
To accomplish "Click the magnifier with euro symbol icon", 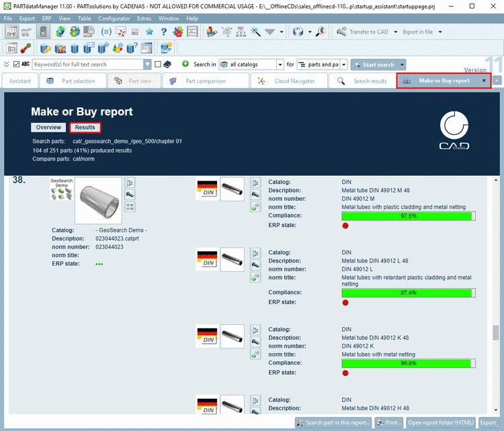I will [x=321, y=32].
